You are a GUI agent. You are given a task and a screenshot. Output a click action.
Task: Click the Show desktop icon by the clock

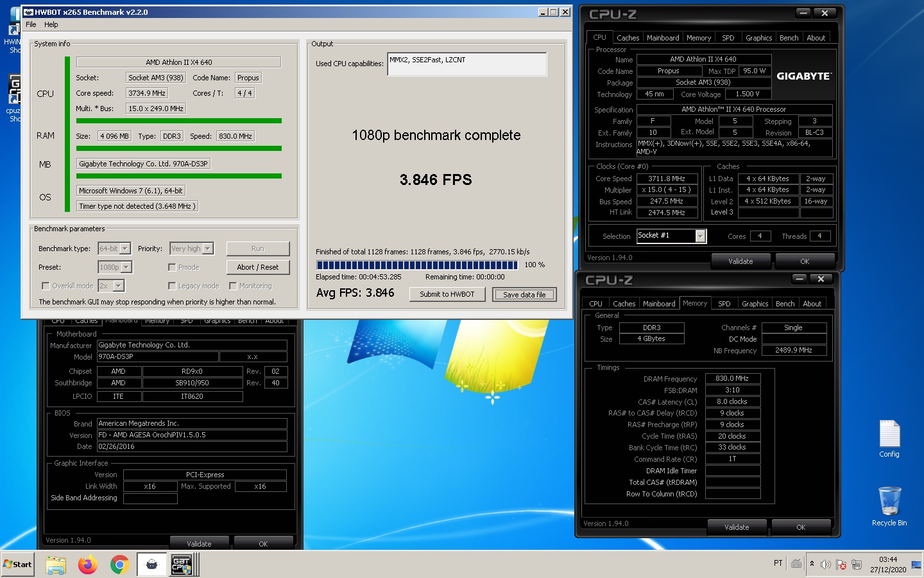pyautogui.click(x=916, y=565)
